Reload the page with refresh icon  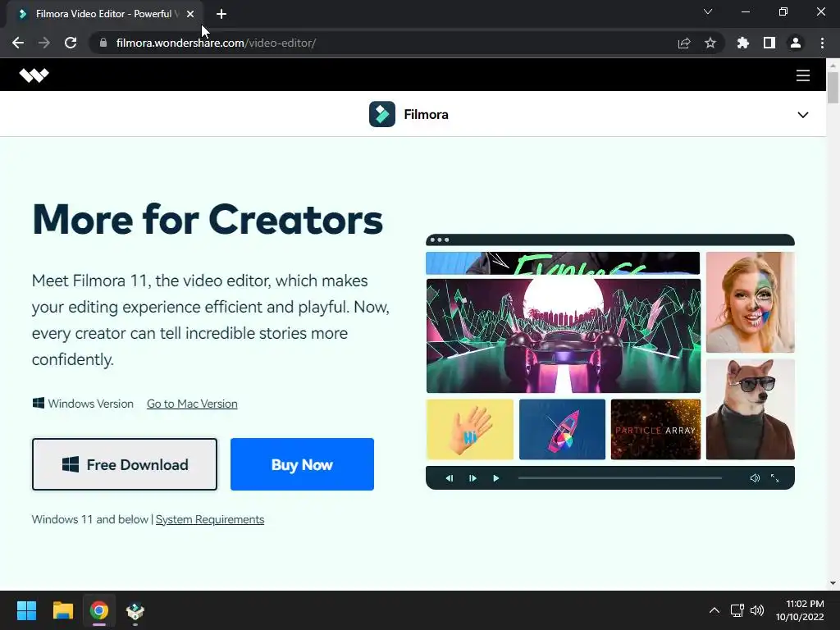point(71,43)
